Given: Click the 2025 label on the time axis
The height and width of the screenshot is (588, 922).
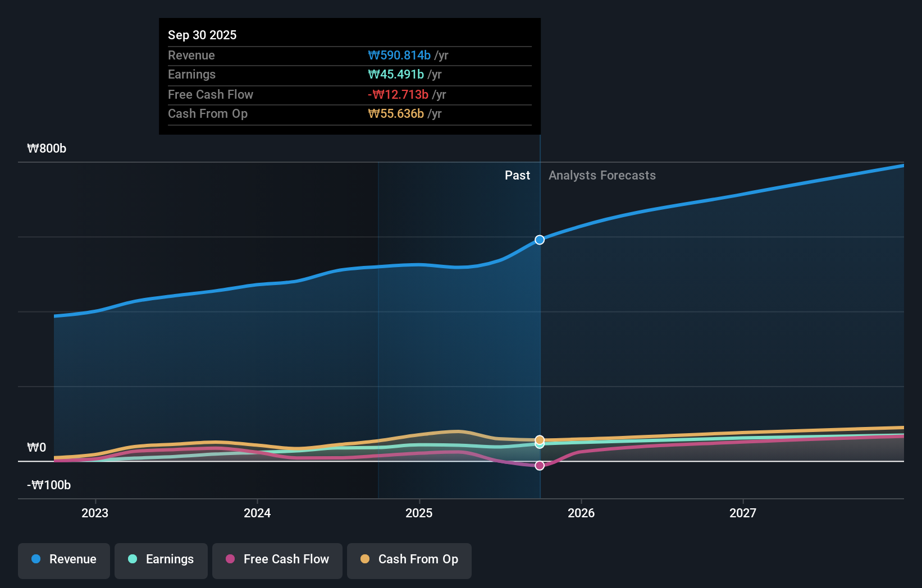Looking at the screenshot, I should [419, 512].
